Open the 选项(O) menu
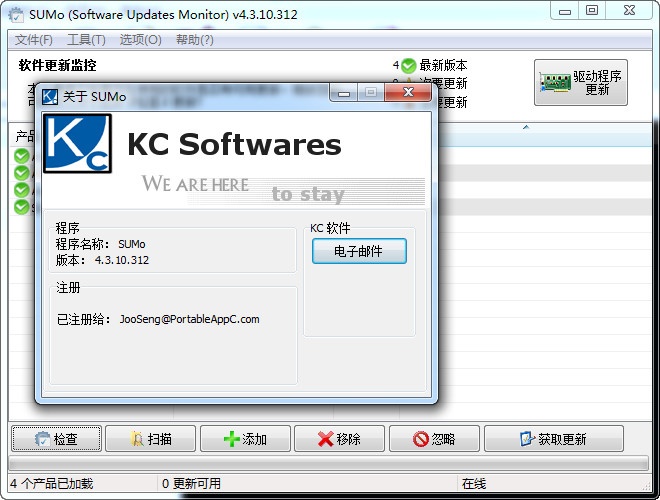 tap(140, 40)
